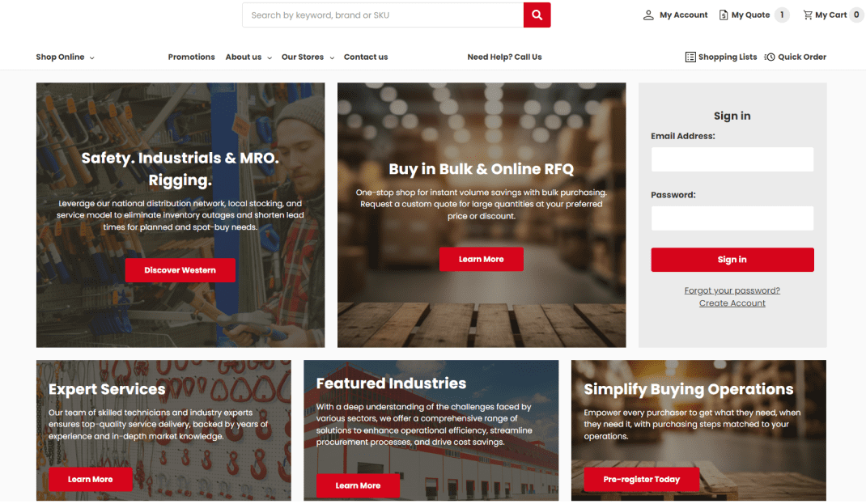Click the My Quote count badge

click(782, 15)
